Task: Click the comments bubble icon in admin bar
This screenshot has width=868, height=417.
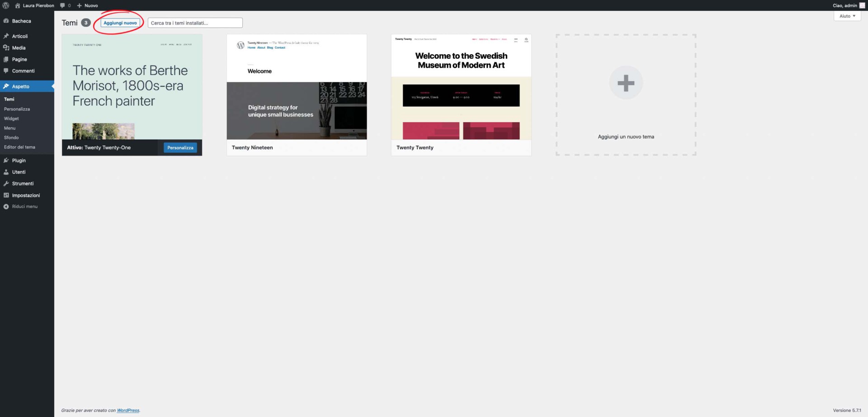Action: 62,5
